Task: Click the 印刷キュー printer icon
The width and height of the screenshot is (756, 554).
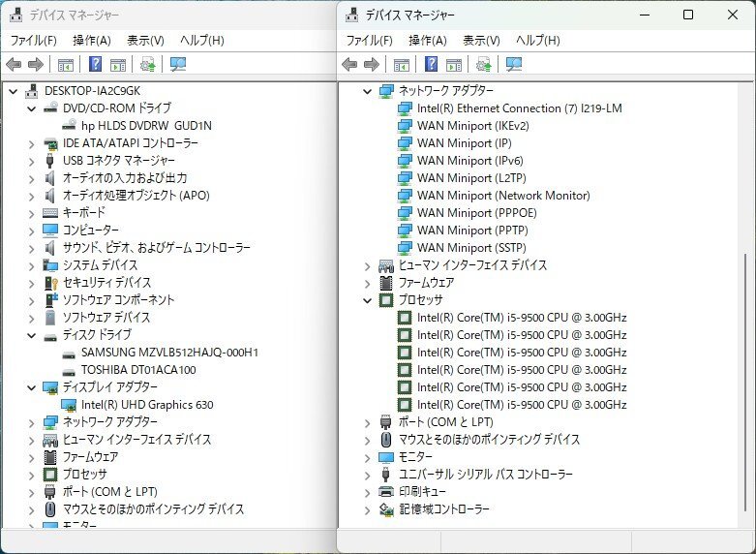Action: click(x=386, y=492)
